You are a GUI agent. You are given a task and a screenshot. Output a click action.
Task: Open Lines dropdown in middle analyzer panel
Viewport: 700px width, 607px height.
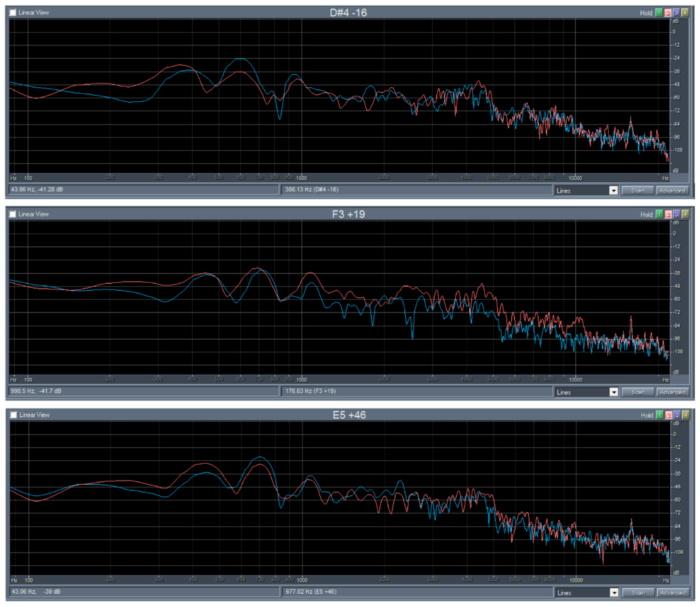point(614,392)
